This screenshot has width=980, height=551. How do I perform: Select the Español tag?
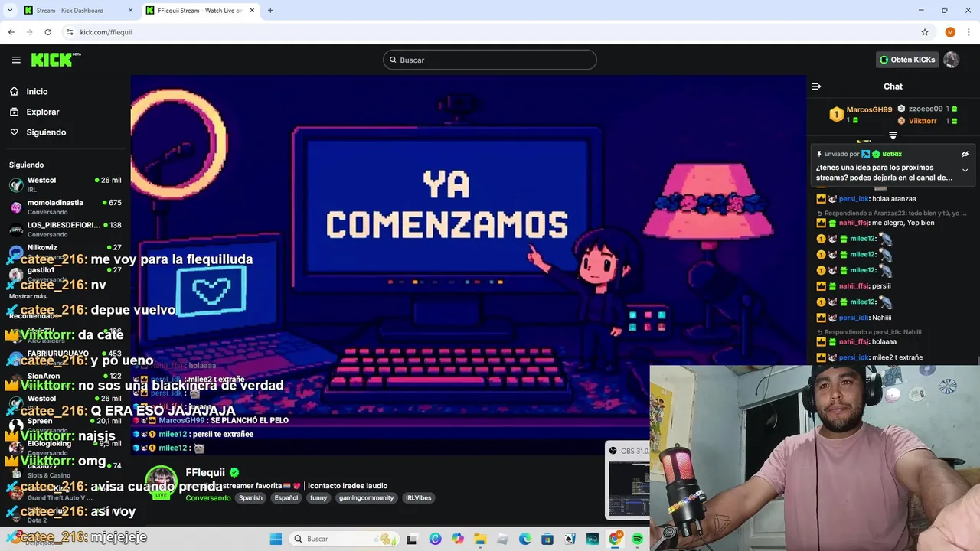click(x=286, y=497)
